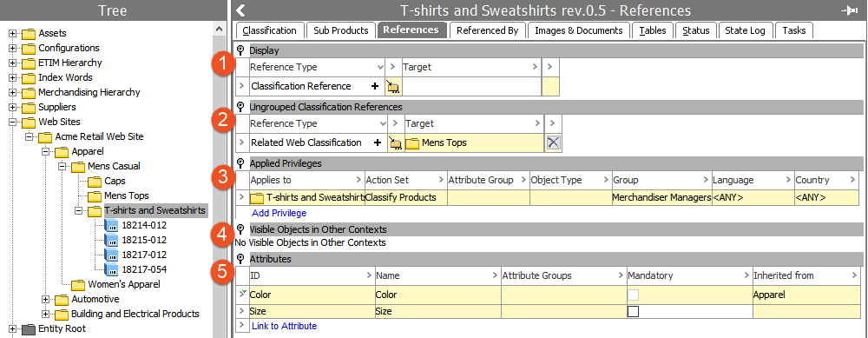Switch to the Referenced By tab
The width and height of the screenshot is (868, 338).
(x=487, y=30)
